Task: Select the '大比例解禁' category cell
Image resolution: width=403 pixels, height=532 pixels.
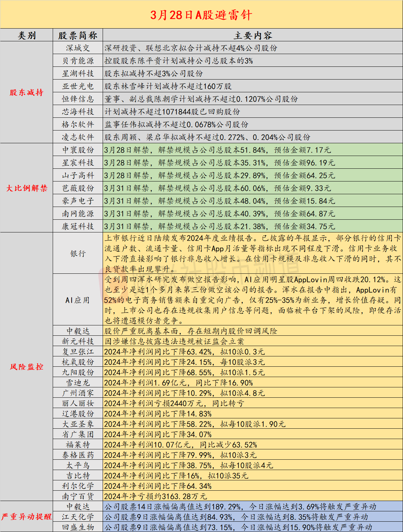Action: point(27,188)
